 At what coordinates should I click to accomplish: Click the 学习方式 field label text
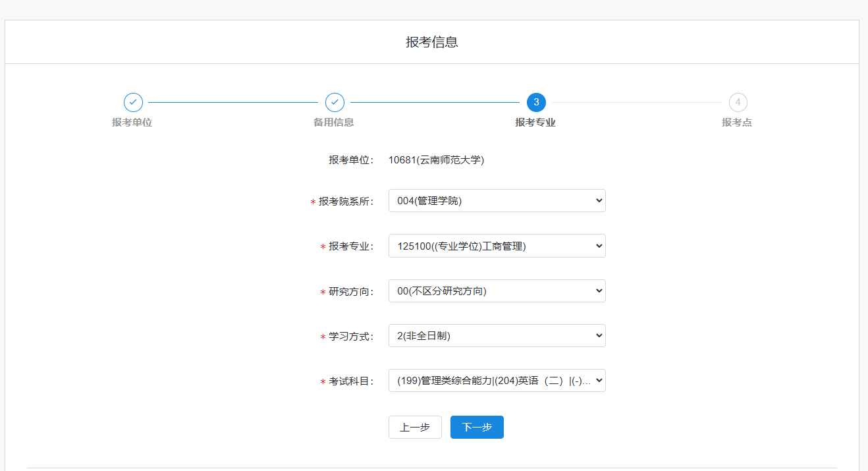(x=351, y=337)
